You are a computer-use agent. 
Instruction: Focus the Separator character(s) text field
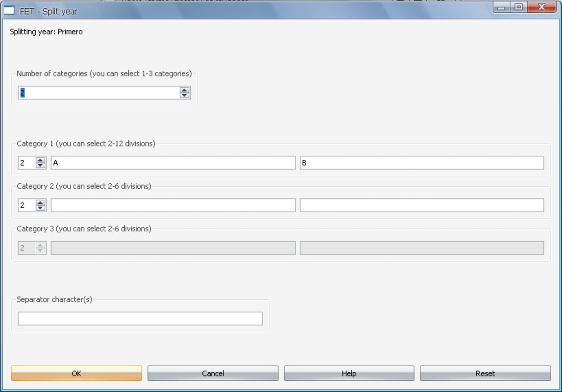click(x=140, y=318)
